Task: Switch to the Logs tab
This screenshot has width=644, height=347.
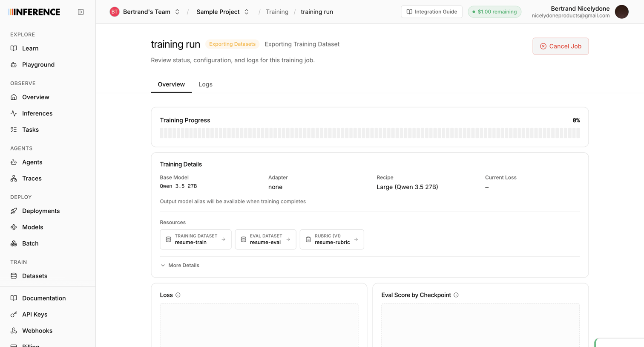Action: pyautogui.click(x=205, y=84)
